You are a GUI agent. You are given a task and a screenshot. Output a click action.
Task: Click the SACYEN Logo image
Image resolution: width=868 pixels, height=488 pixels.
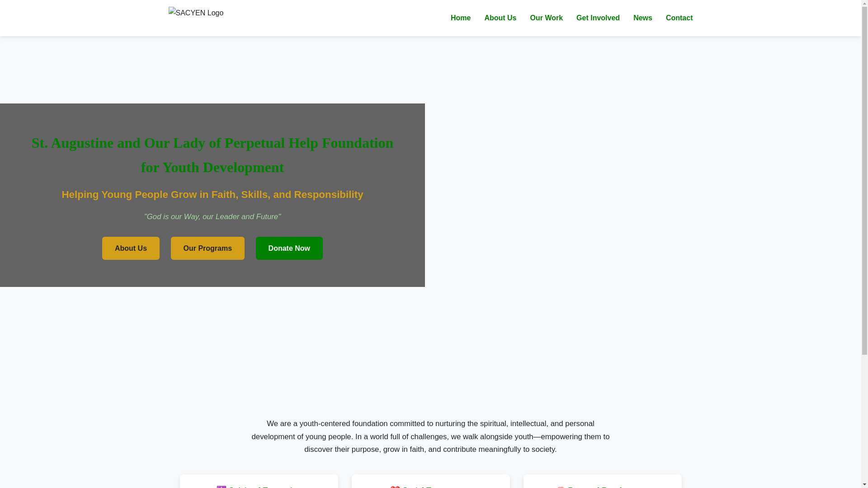[196, 13]
